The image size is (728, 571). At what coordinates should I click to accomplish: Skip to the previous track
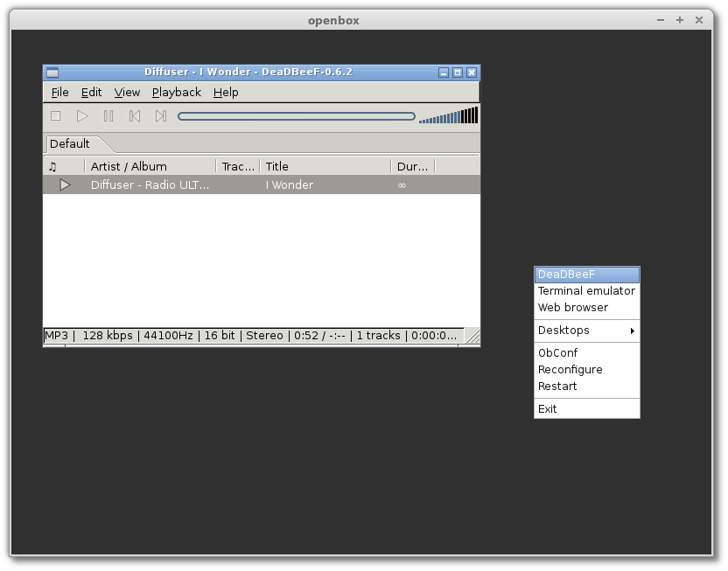coord(135,116)
